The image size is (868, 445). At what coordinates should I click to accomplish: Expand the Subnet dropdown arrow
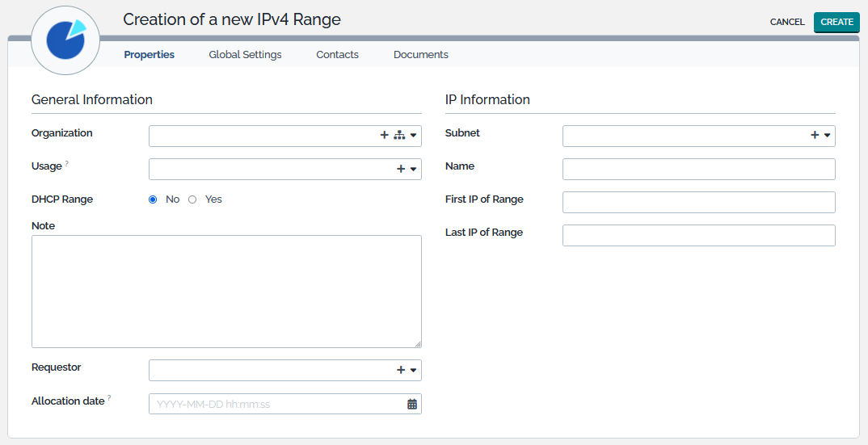[x=828, y=136]
